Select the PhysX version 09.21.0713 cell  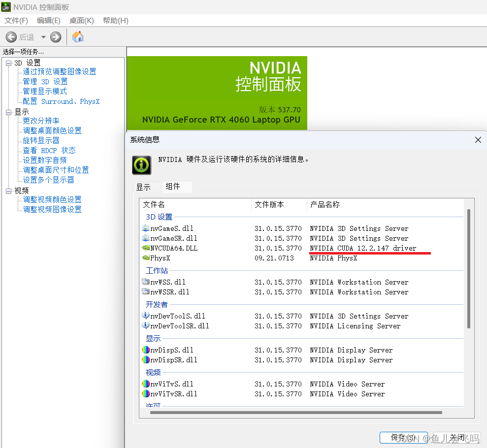[x=274, y=258]
